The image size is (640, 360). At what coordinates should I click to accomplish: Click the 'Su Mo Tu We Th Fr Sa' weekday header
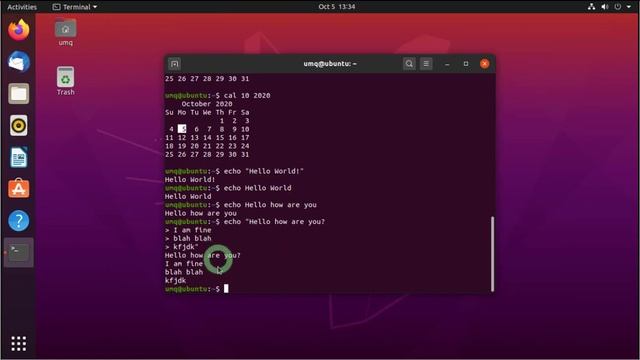(x=207, y=112)
